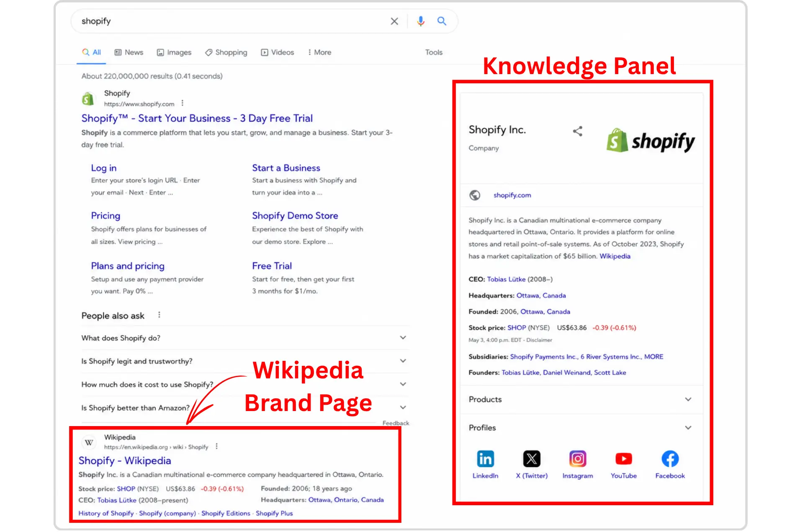Click CEO Tobias Lütke link in knowledge panel
Viewport: 805px width, 532px height.
[x=506, y=279]
